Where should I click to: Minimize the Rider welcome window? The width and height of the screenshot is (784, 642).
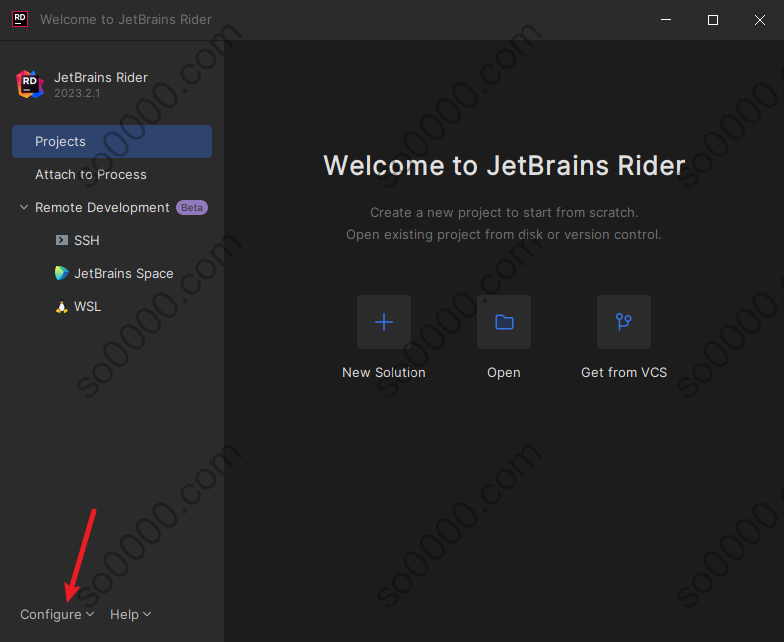click(666, 20)
